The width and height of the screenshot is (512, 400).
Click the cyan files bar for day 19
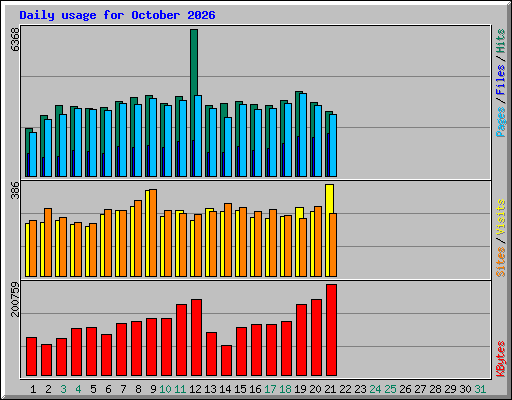point(303,135)
